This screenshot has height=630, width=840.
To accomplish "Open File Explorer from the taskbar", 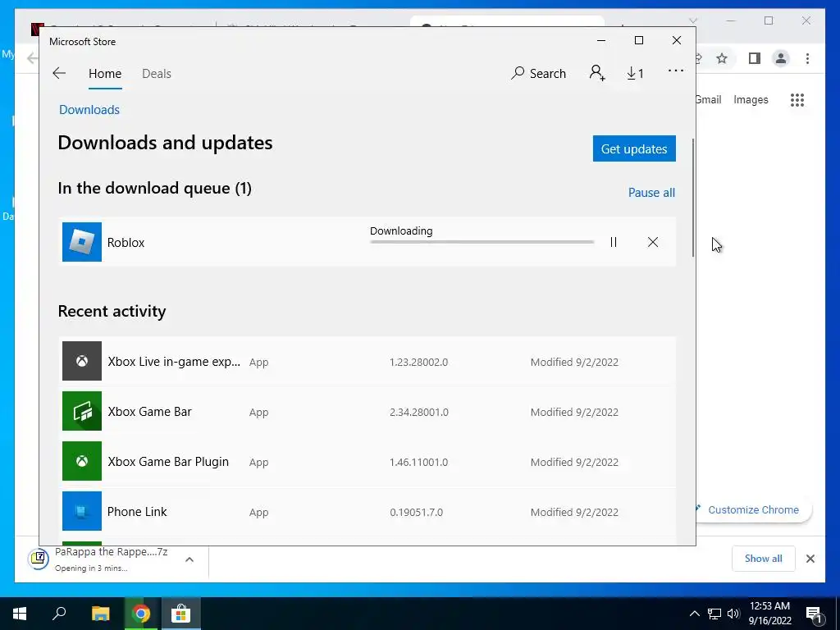I will pyautogui.click(x=100, y=614).
